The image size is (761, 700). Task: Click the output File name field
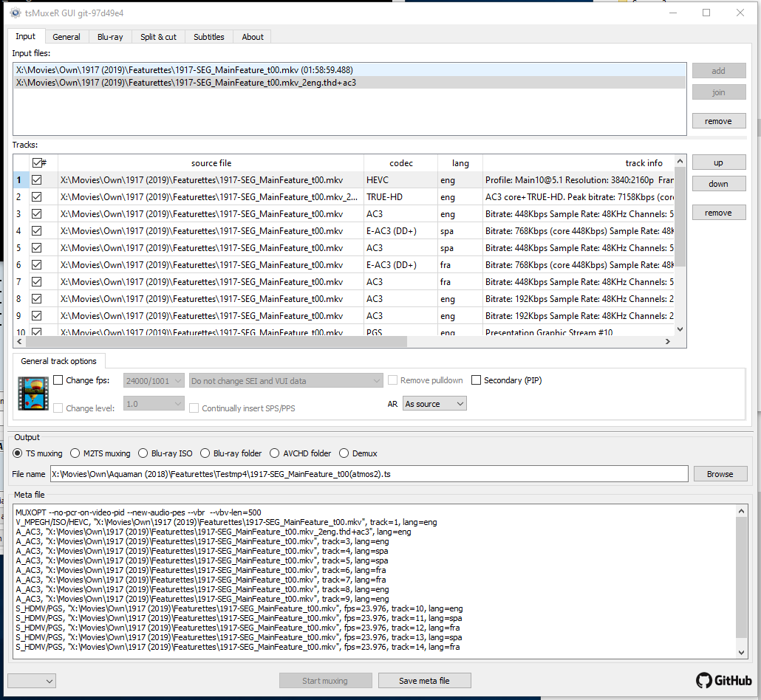(368, 474)
